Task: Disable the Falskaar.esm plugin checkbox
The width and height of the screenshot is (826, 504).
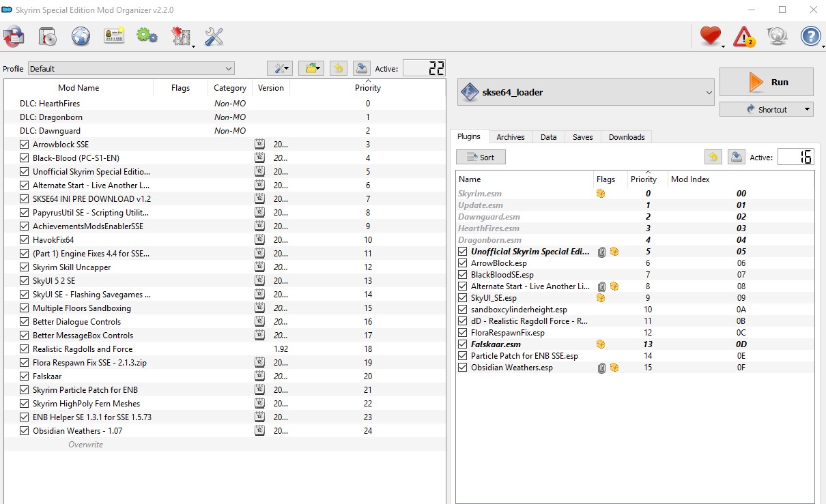Action: (x=463, y=344)
